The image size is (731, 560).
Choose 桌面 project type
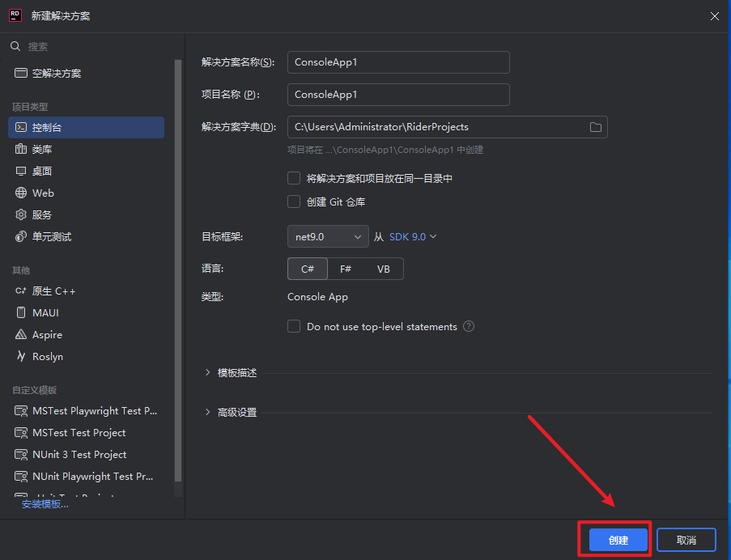tap(87, 171)
